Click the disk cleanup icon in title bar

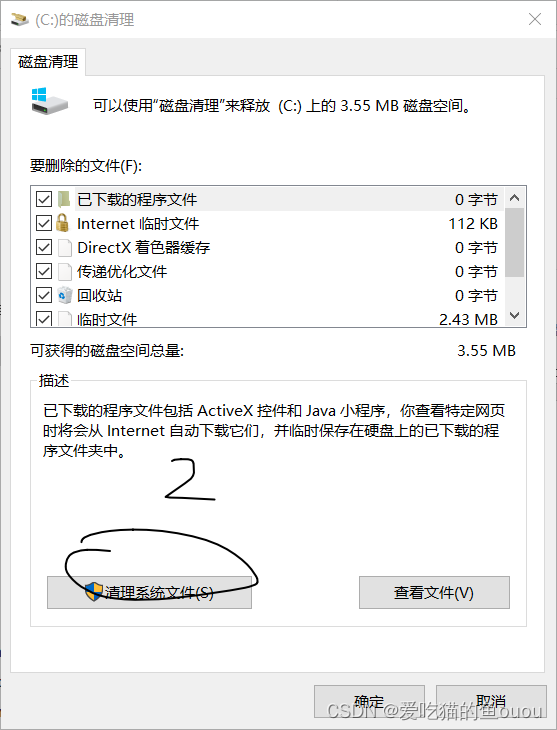[x=20, y=20]
